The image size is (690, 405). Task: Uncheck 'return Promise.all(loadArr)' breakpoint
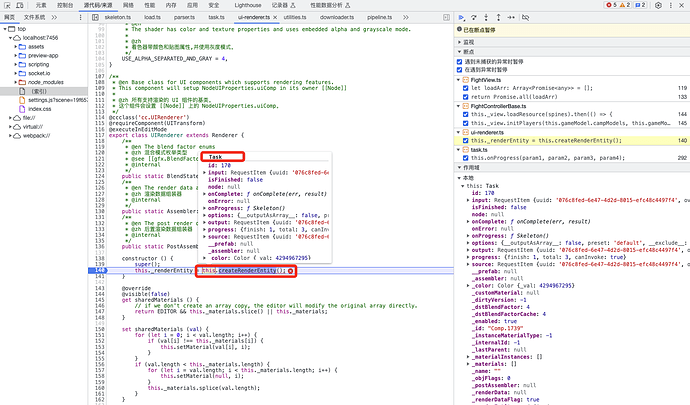[x=466, y=97]
